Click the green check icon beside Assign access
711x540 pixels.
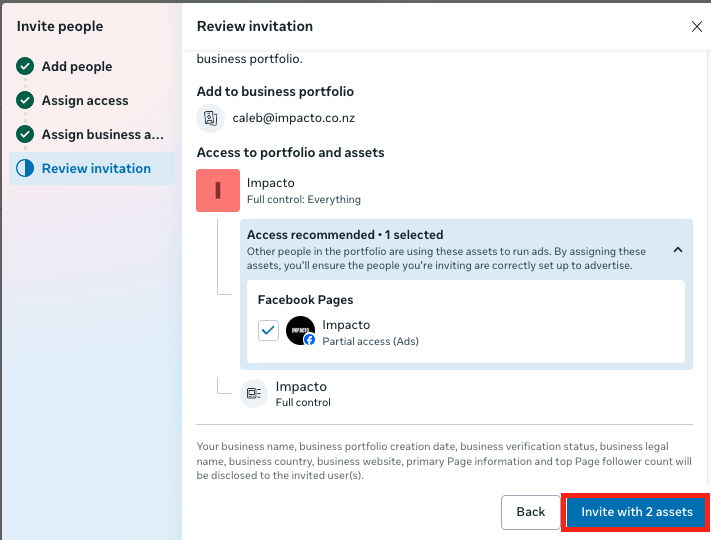25,101
